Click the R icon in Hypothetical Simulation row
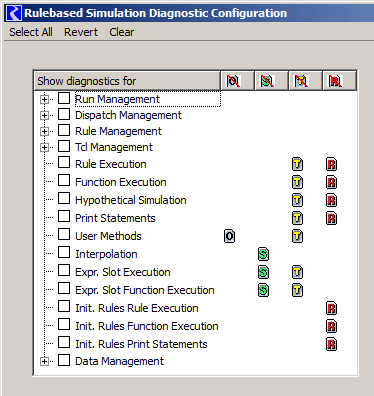This screenshot has width=374, height=396. [x=331, y=200]
